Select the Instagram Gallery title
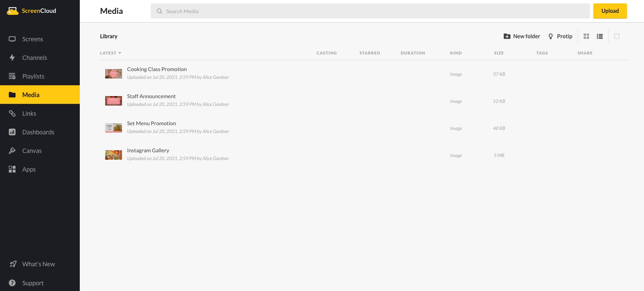644x291 pixels. click(x=148, y=150)
